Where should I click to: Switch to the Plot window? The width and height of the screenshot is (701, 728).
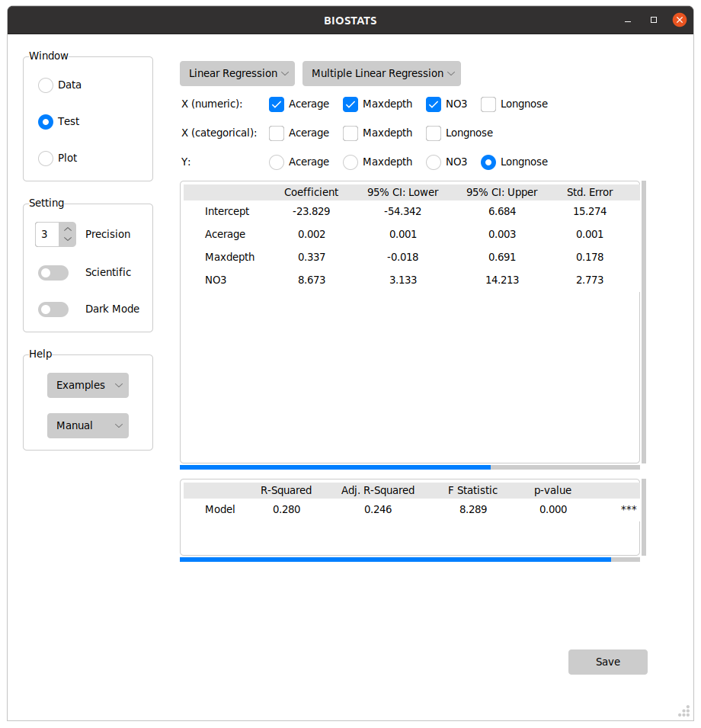pyautogui.click(x=46, y=158)
